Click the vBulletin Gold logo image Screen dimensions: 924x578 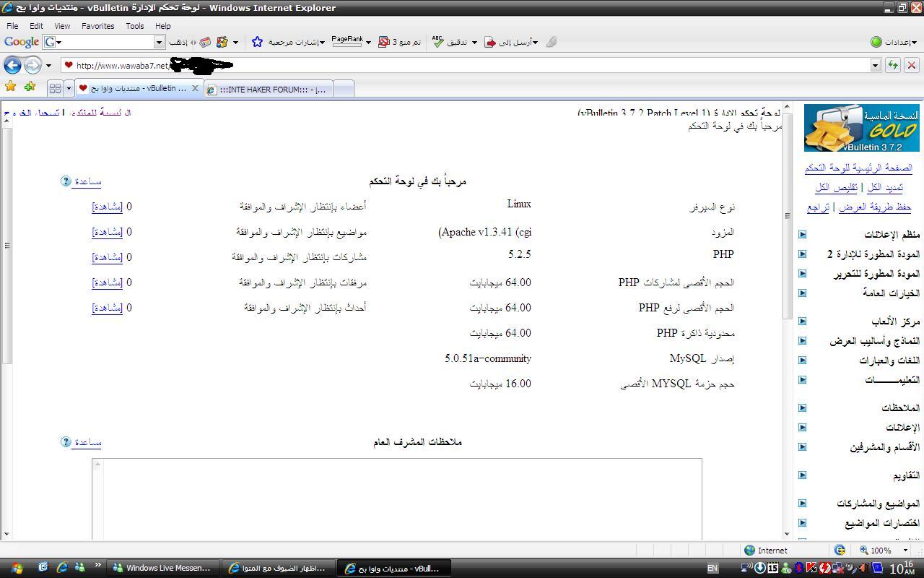861,128
